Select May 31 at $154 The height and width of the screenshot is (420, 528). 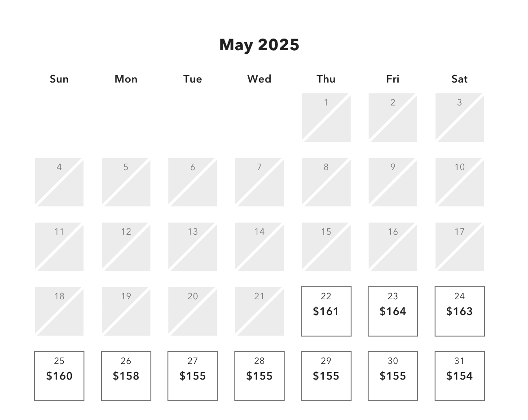pos(459,376)
